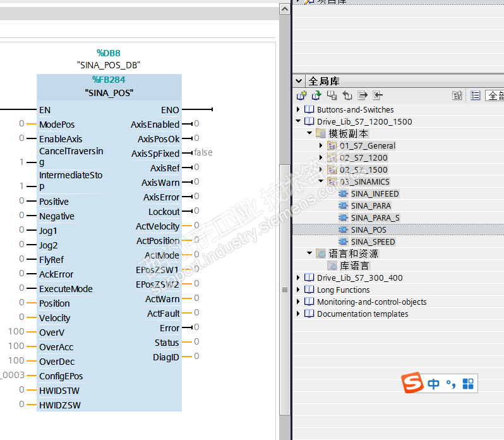Switch Sogou input to Chinese/English mode

pos(434,384)
